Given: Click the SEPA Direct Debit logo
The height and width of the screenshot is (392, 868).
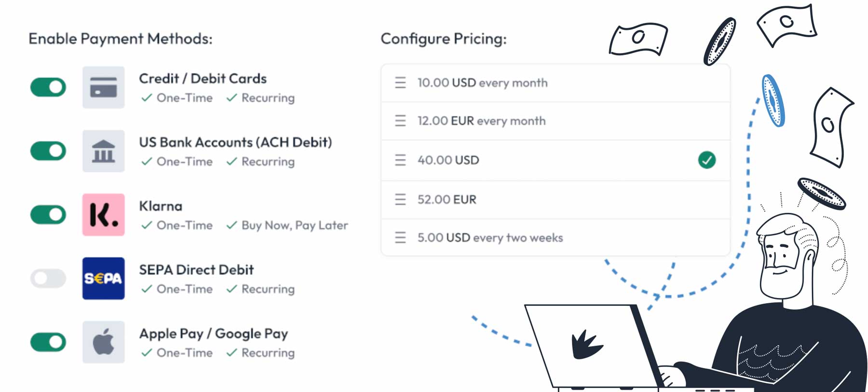Looking at the screenshot, I should pyautogui.click(x=103, y=278).
